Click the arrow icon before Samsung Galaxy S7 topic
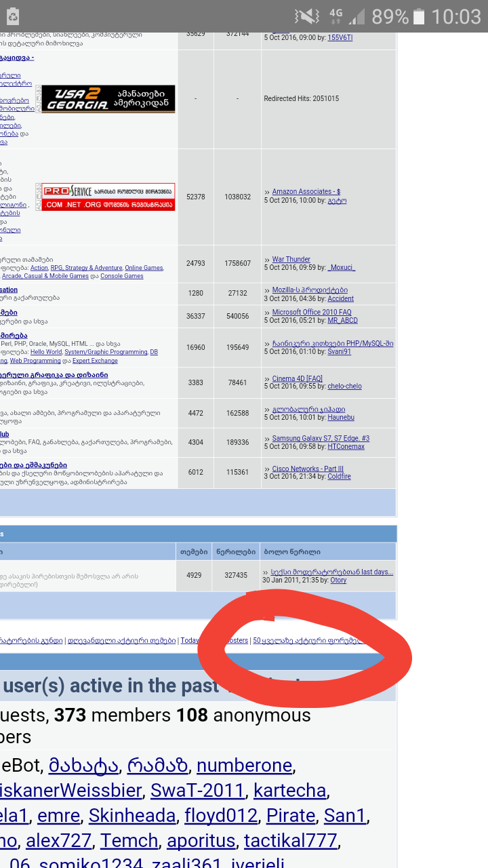Screen dimensions: 488x868 point(267,439)
